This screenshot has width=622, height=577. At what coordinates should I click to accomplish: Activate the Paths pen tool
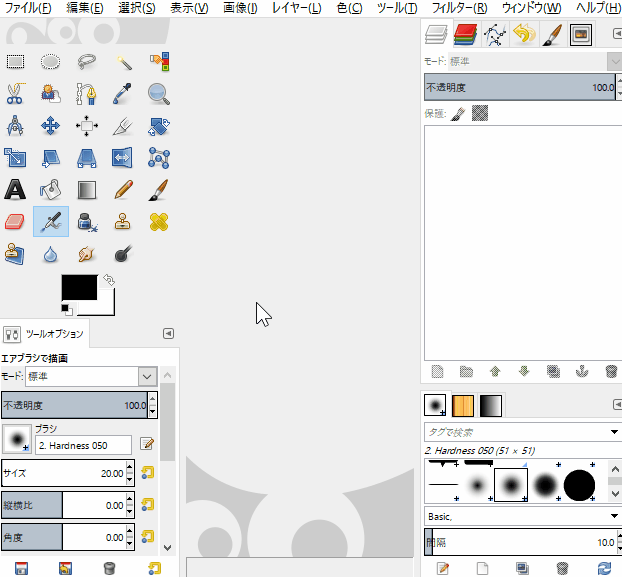click(x=86, y=94)
